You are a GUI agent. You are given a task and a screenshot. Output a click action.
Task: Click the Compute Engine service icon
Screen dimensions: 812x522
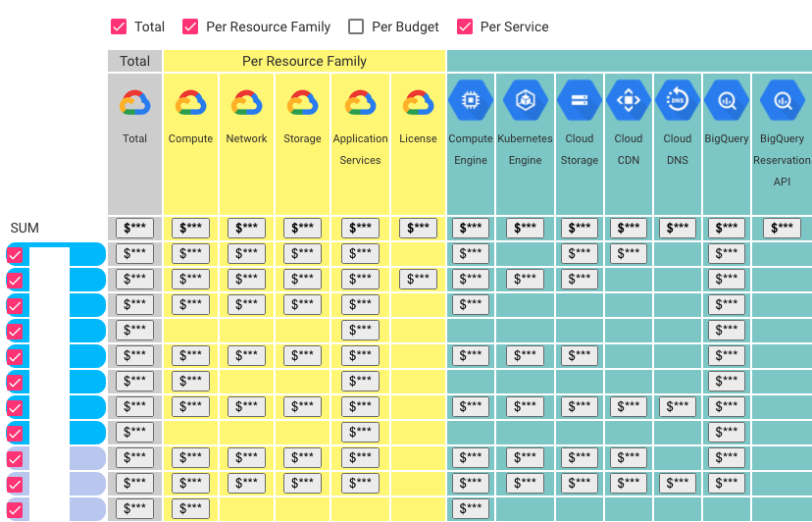(x=470, y=100)
